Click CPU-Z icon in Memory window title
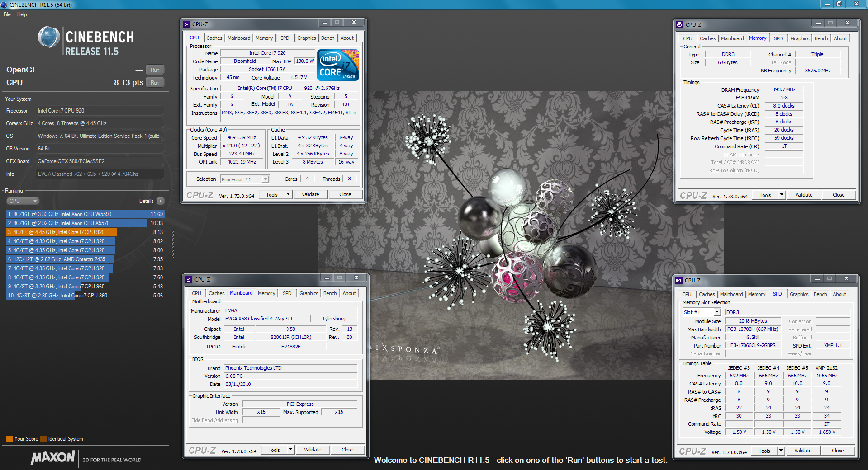 point(680,24)
